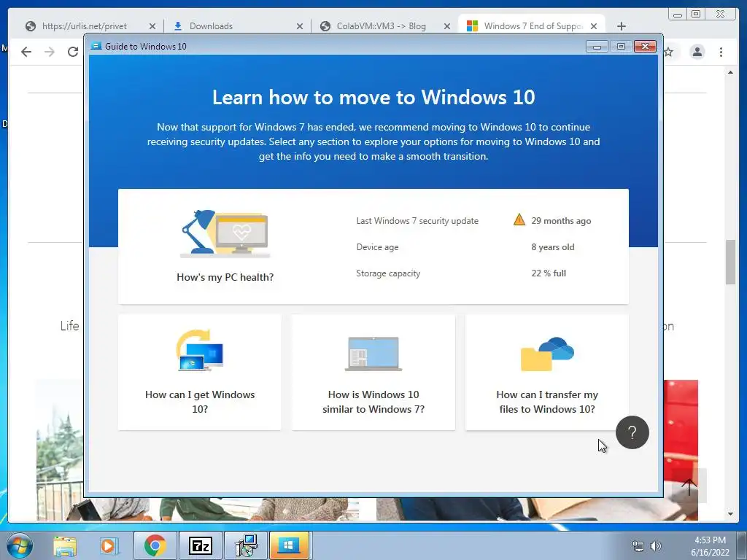Minimize the Guide to Windows 10 window

pos(597,46)
